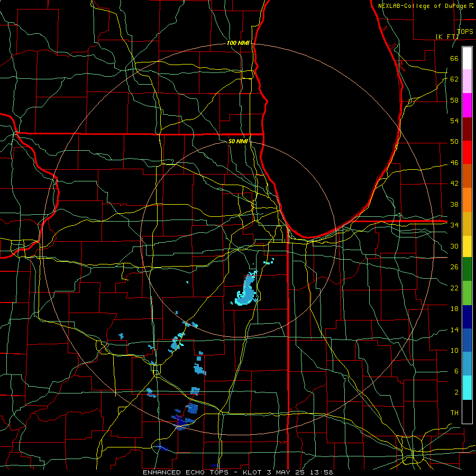
Task: Click the legend value 62
Action: coord(454,79)
